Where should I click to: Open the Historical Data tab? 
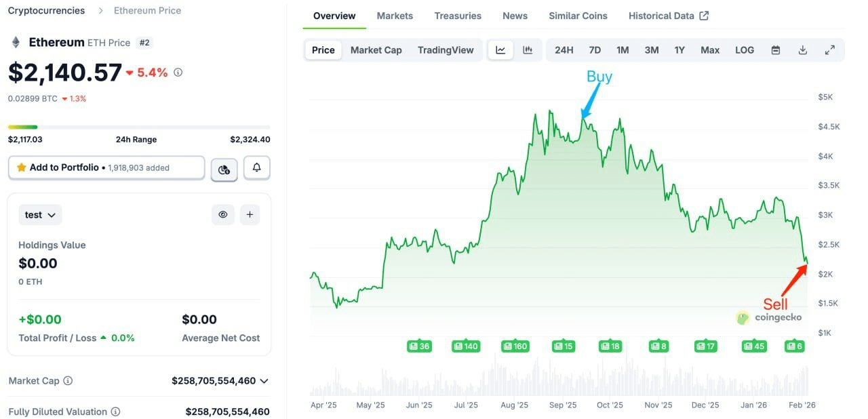click(x=668, y=16)
